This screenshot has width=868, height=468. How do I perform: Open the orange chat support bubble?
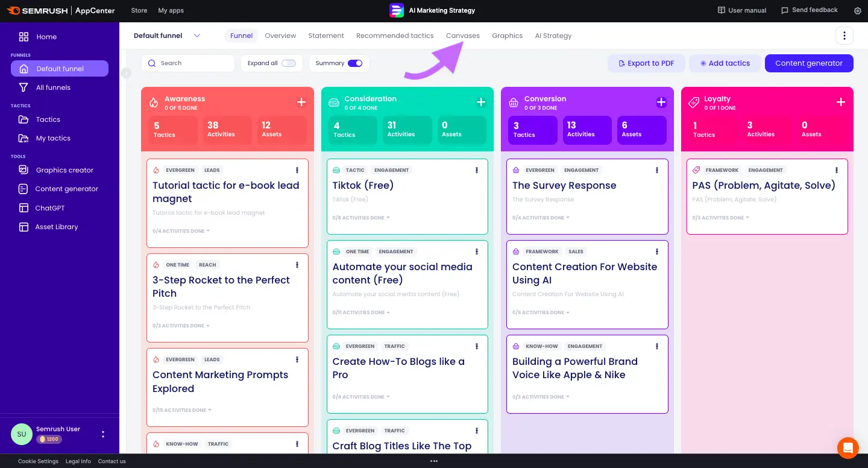click(x=848, y=447)
